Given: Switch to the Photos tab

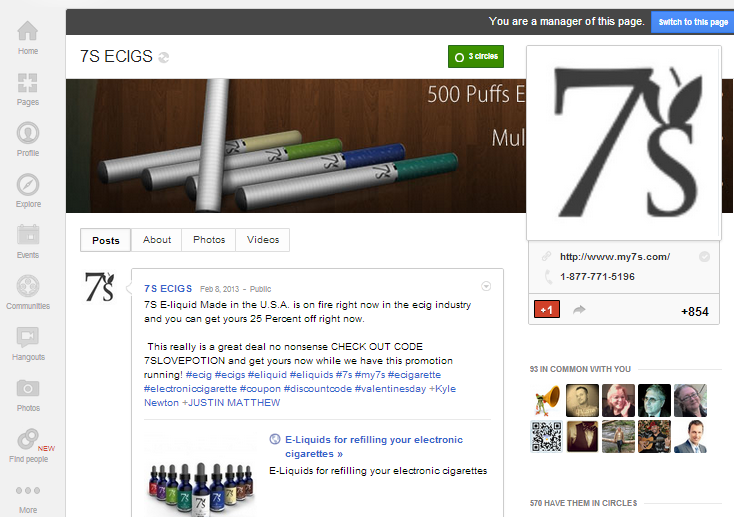Looking at the screenshot, I should pos(209,240).
